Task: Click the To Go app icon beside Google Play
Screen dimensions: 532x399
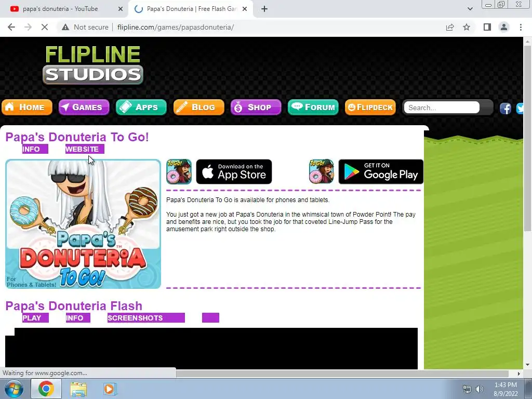Action: (x=321, y=171)
